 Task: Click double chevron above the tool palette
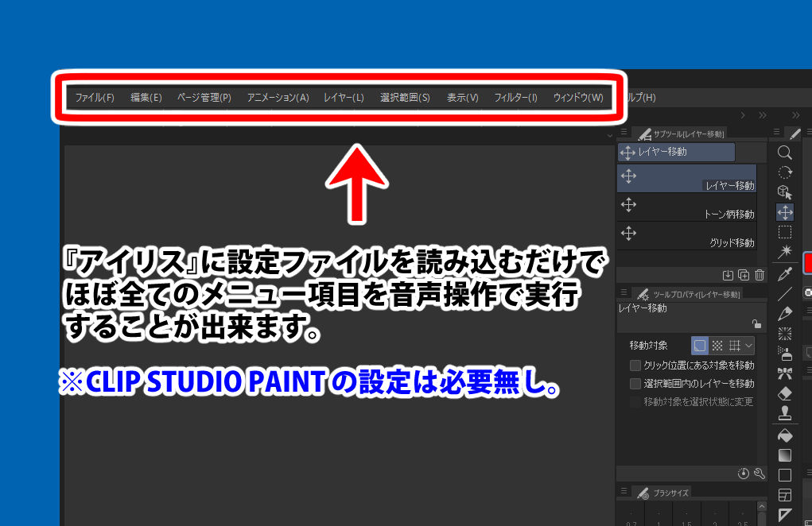pos(796,115)
